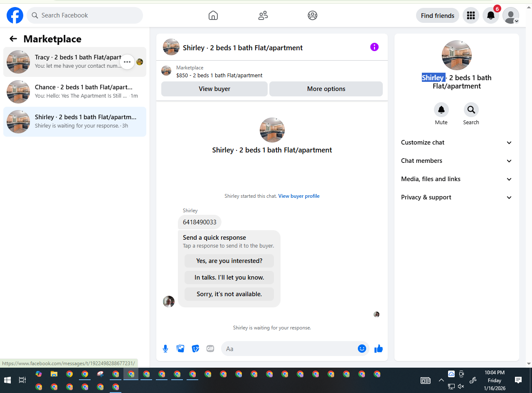
Task: Click the chat header title Shirley · 2 beds 1 bath
Action: [243, 48]
